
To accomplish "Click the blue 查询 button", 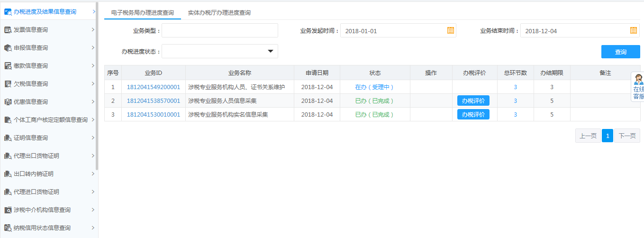I will click(x=620, y=52).
